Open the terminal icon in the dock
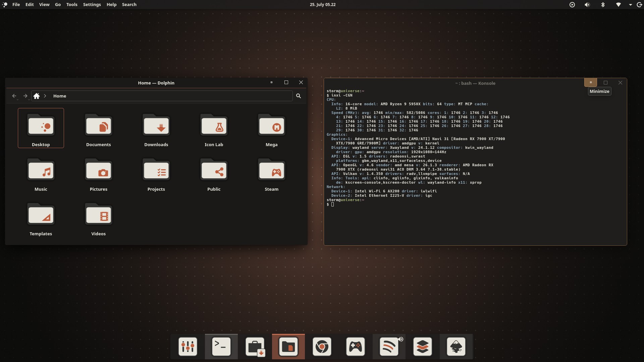 click(221, 347)
